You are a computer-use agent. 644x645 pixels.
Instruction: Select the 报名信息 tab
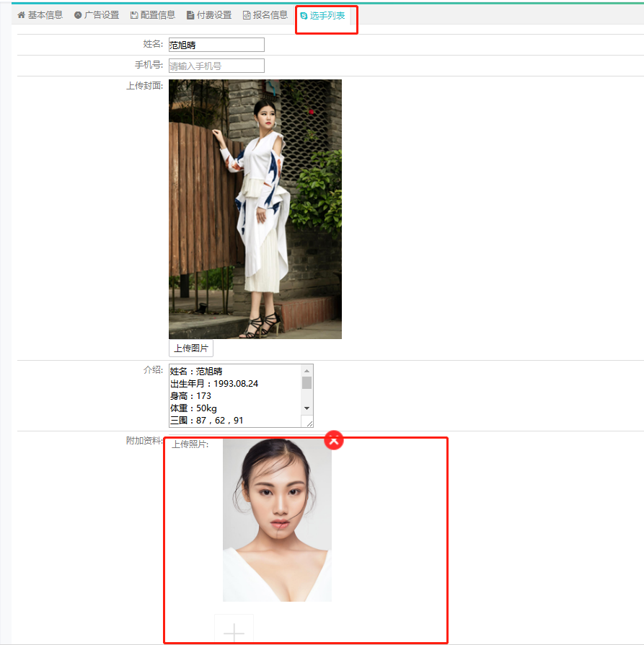[265, 15]
